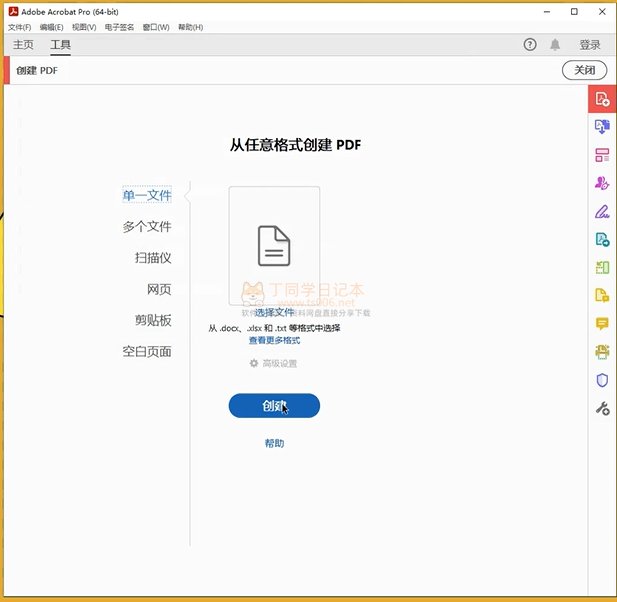617x602 pixels.
Task: Open the Protect shield tool
Action: [602, 380]
